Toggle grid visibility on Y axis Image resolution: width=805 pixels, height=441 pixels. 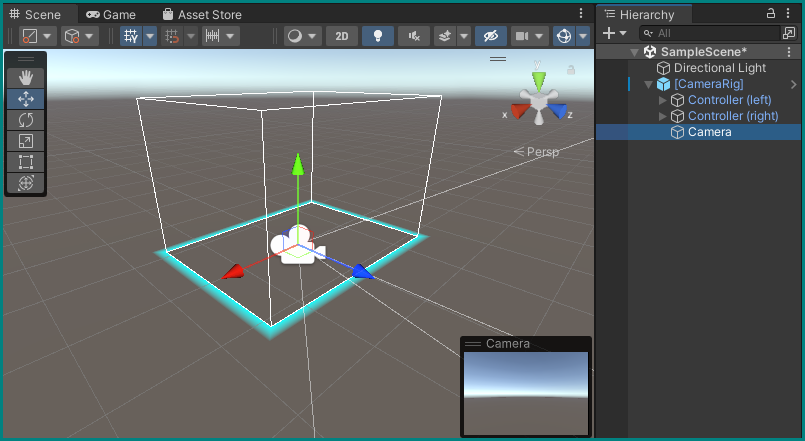(131, 36)
